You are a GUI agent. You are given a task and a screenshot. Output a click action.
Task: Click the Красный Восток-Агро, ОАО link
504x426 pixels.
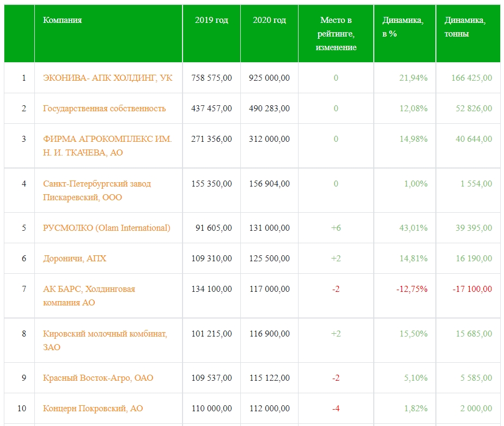98,378
